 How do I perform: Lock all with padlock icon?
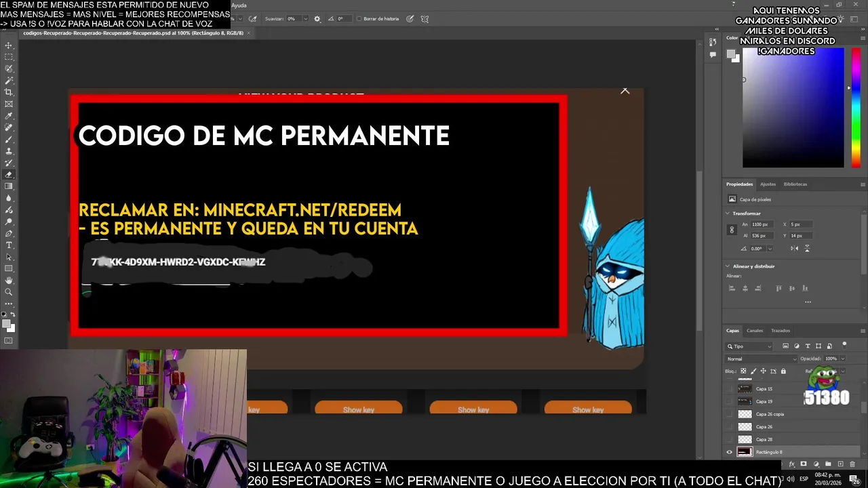click(x=783, y=371)
